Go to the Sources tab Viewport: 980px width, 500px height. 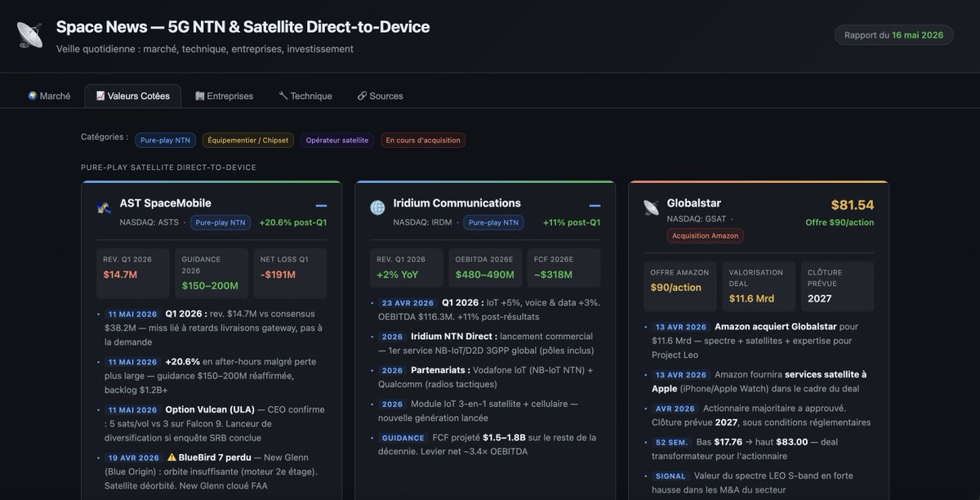click(380, 96)
